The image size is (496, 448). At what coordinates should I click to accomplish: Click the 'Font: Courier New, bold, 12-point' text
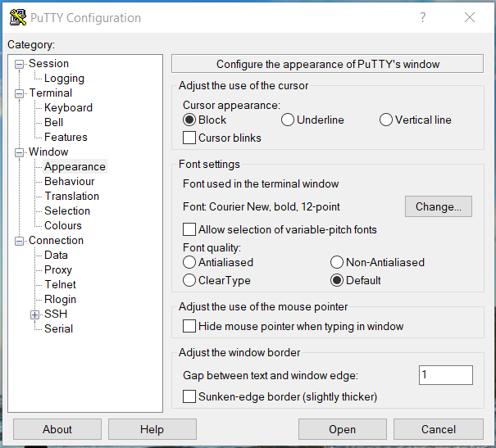click(262, 207)
